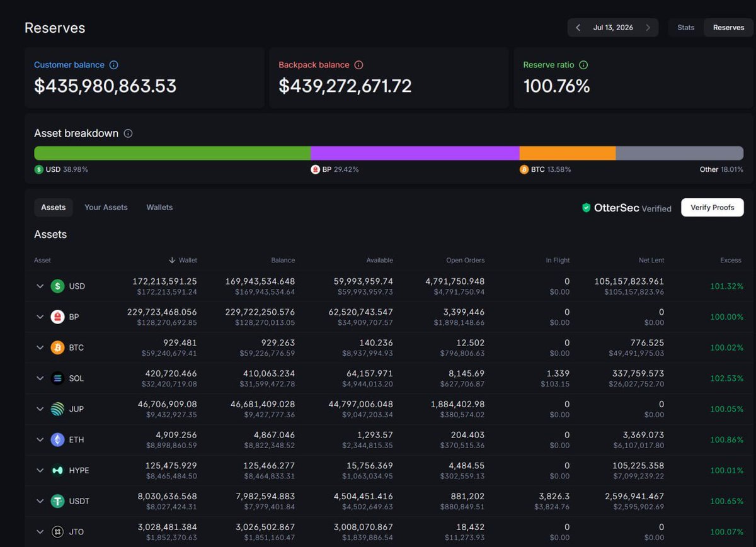Click HYPE excess value 100.01%

[727, 470]
